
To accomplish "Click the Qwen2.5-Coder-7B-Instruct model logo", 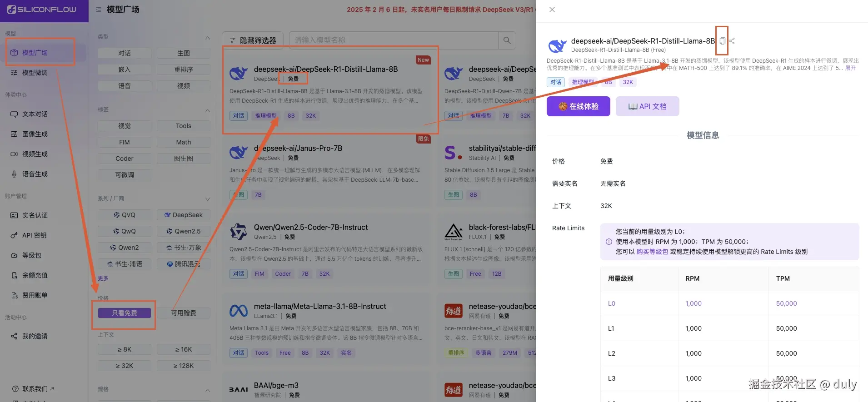I will 239,232.
